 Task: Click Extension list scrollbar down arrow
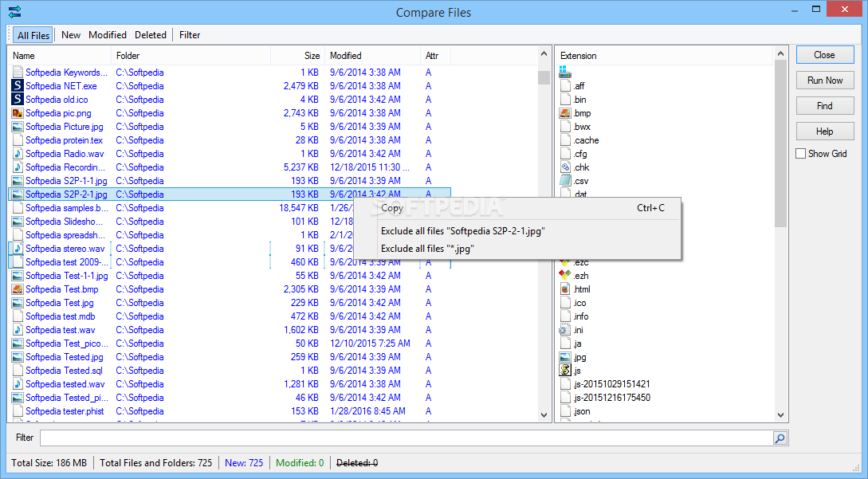(x=780, y=414)
